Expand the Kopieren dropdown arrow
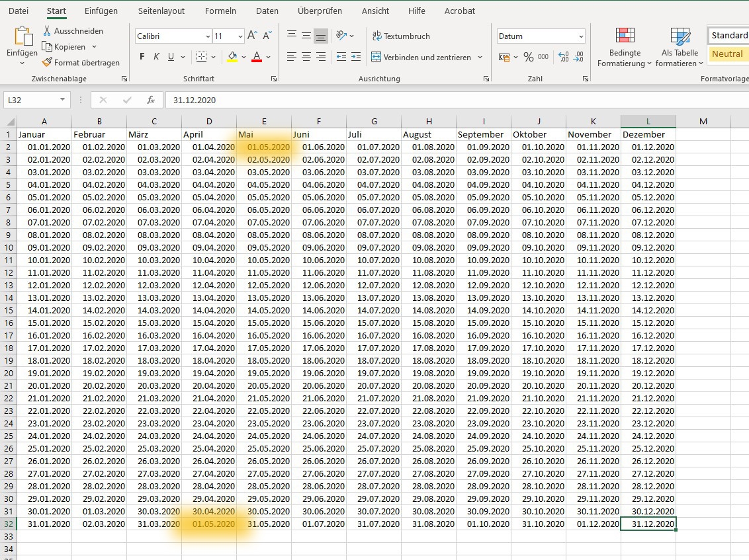Viewport: 749px width, 560px height. pos(94,46)
